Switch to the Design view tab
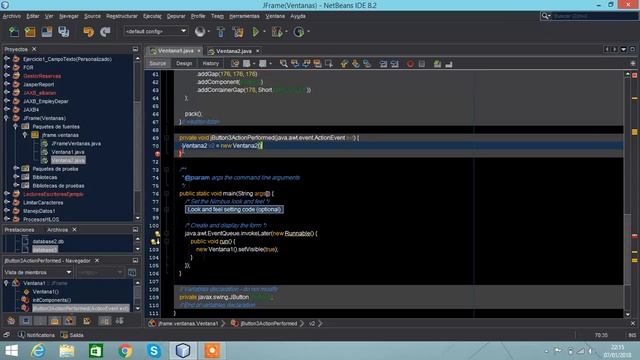Screen dimensions: 640x360 [x=184, y=63]
